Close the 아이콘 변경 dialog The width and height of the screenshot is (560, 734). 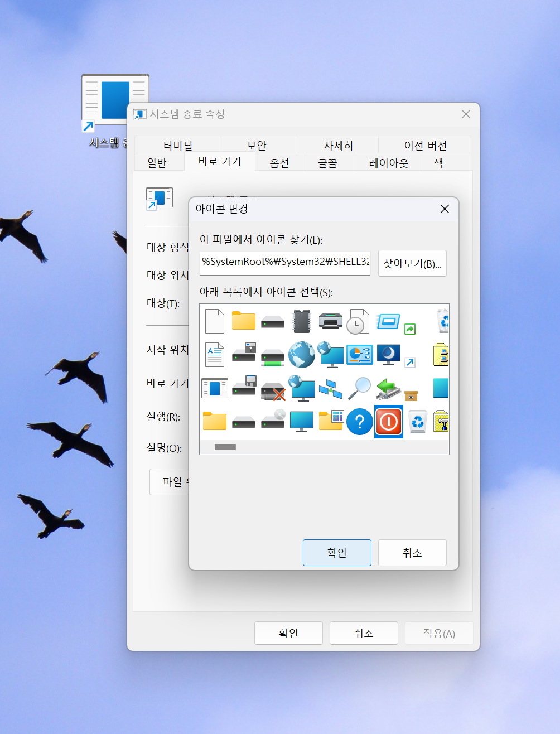click(x=445, y=209)
